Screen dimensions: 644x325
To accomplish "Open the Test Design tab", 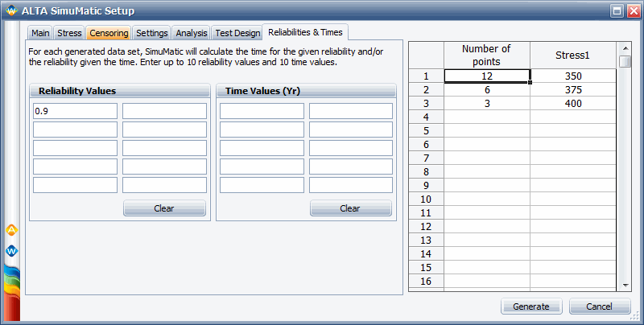I will pos(237,33).
